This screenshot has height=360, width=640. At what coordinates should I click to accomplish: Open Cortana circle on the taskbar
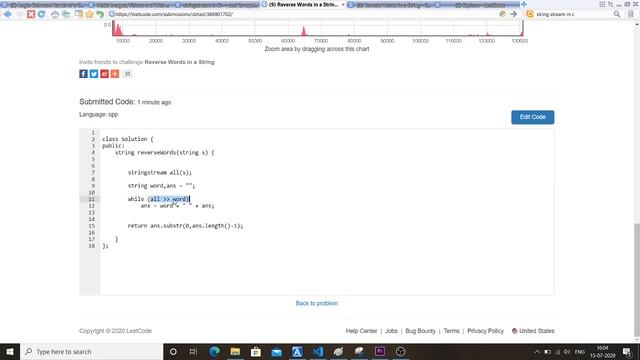[x=173, y=351]
